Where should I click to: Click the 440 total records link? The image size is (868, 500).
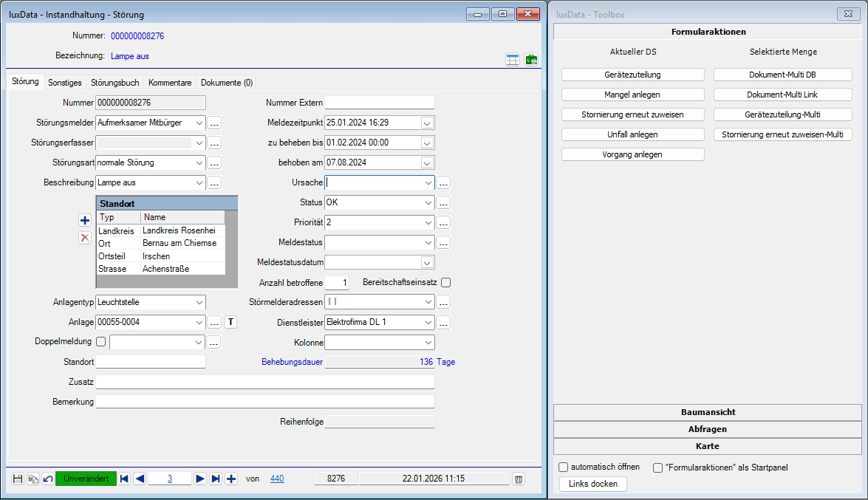(x=277, y=479)
